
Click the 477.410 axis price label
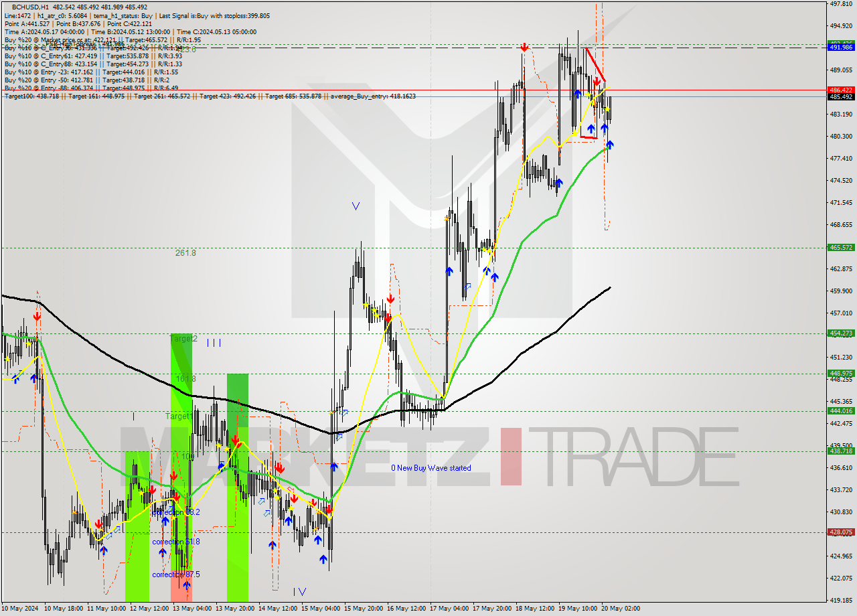841,159
